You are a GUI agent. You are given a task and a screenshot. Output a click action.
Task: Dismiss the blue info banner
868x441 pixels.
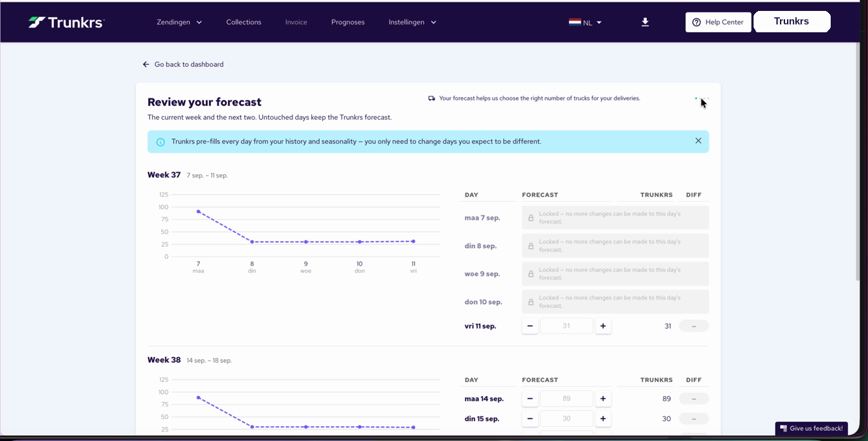(698, 141)
